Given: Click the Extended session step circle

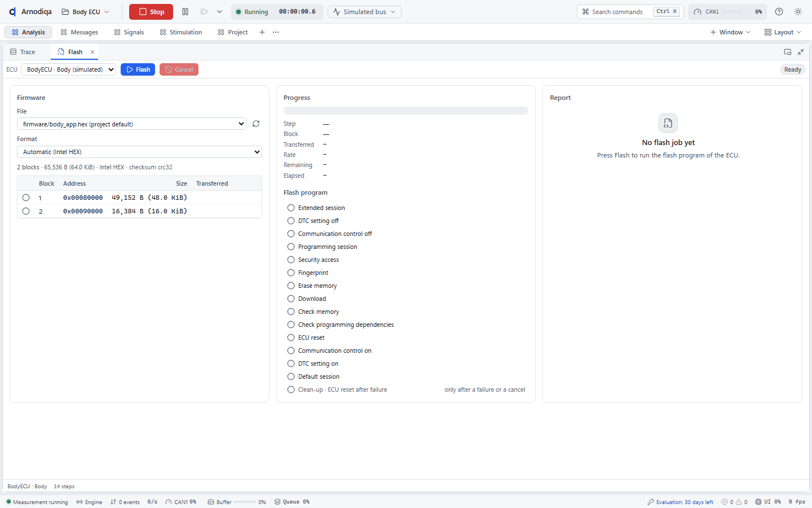Looking at the screenshot, I should tap(291, 208).
